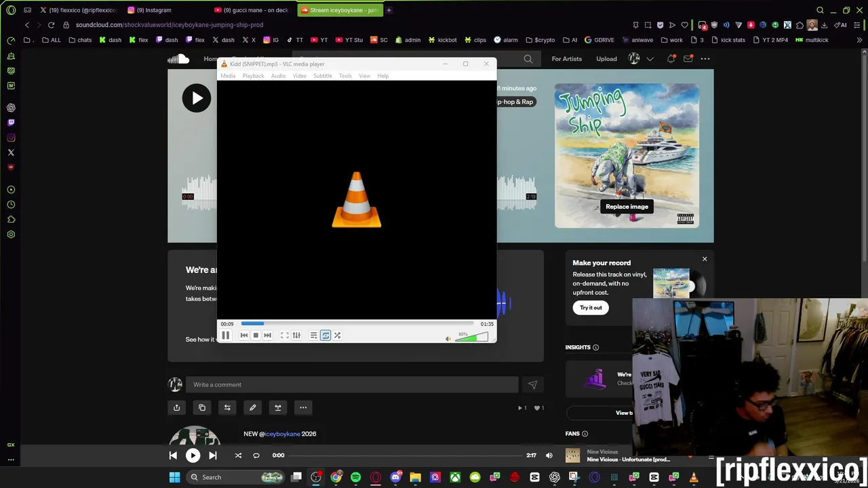Open SoundCloud notifications bell
The image size is (868, 488).
[x=671, y=59]
